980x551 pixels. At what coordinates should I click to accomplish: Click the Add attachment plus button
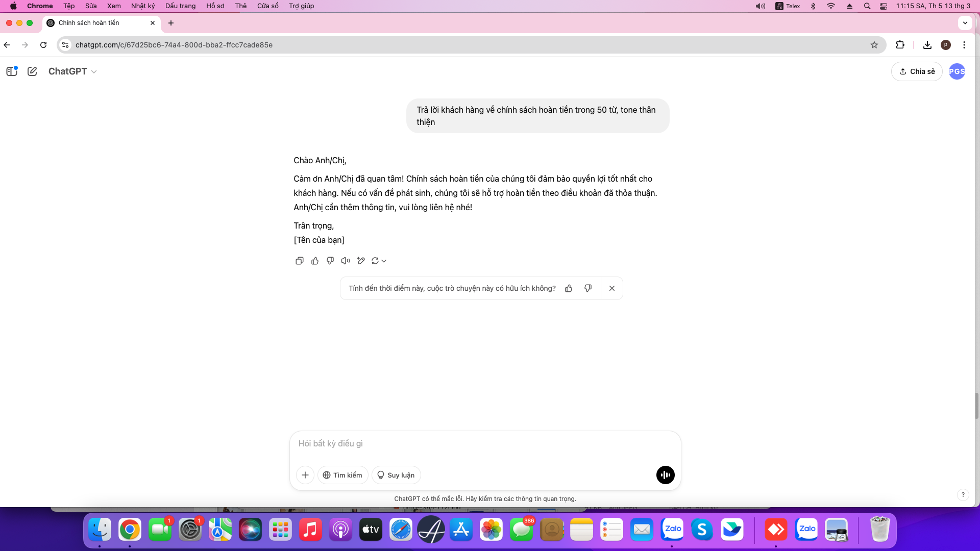pos(306,475)
